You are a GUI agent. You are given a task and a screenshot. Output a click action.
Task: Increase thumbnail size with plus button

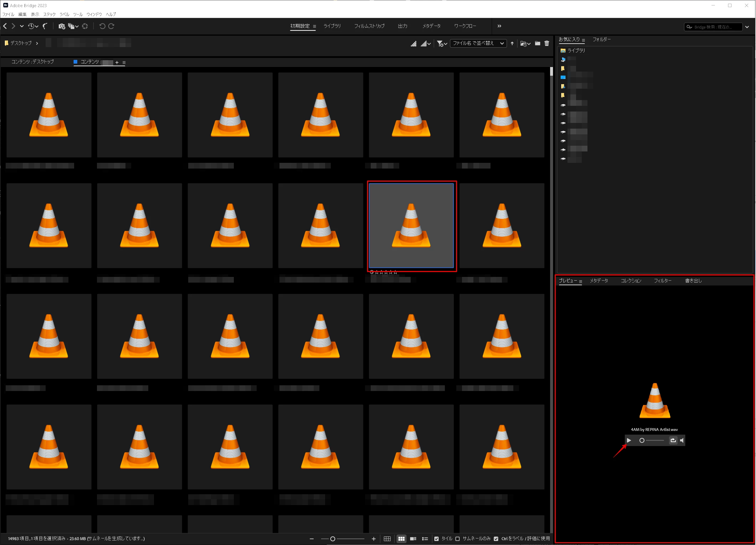click(x=374, y=539)
